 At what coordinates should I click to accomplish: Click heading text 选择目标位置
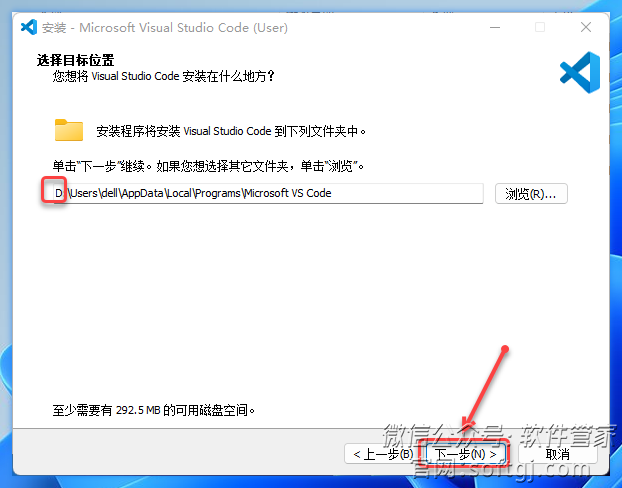click(x=76, y=60)
